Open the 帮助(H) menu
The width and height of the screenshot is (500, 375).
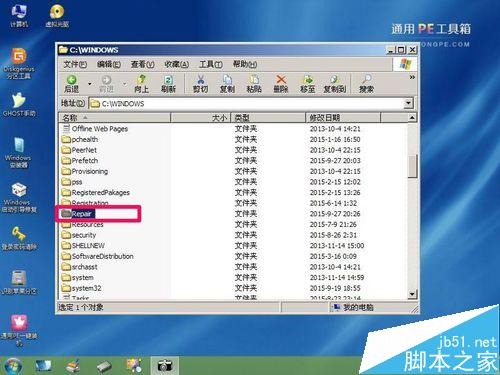tap(245, 64)
